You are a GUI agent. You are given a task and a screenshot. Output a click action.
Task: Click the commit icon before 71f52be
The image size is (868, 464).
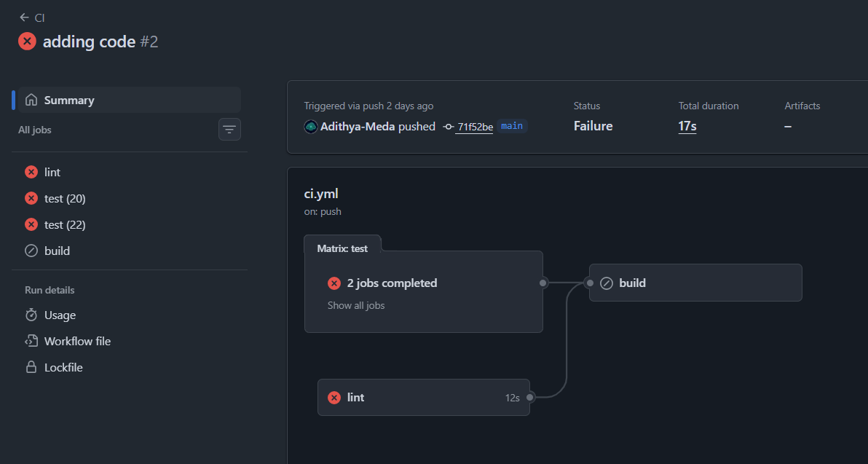[x=449, y=127]
